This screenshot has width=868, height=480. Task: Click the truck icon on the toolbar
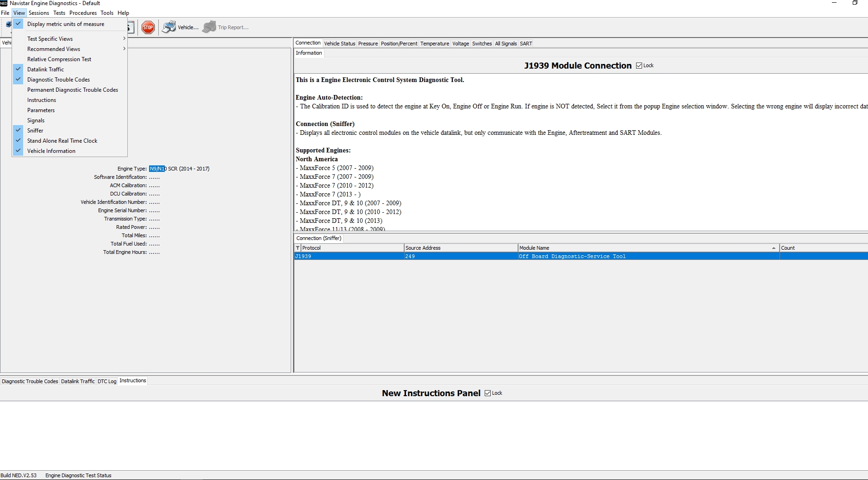(8, 25)
